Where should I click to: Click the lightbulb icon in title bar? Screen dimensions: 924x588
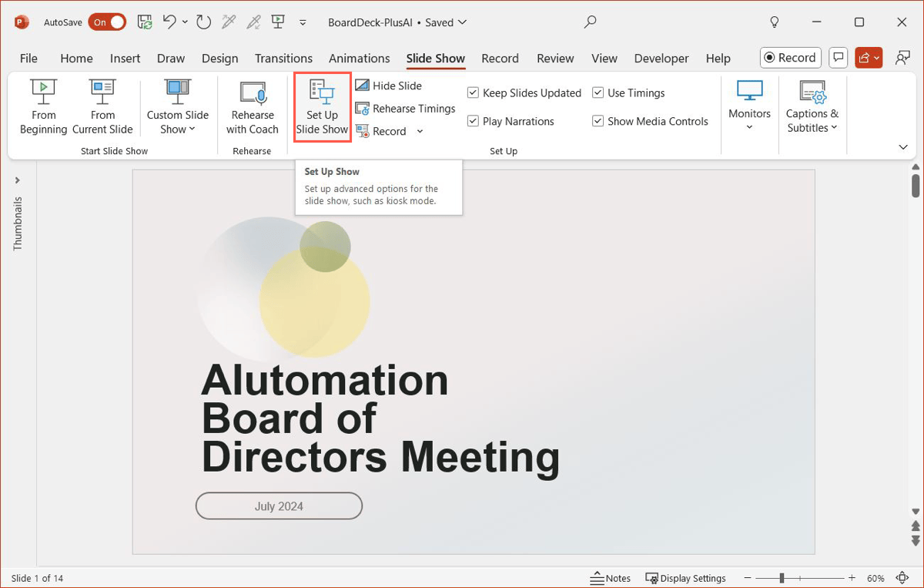(775, 22)
